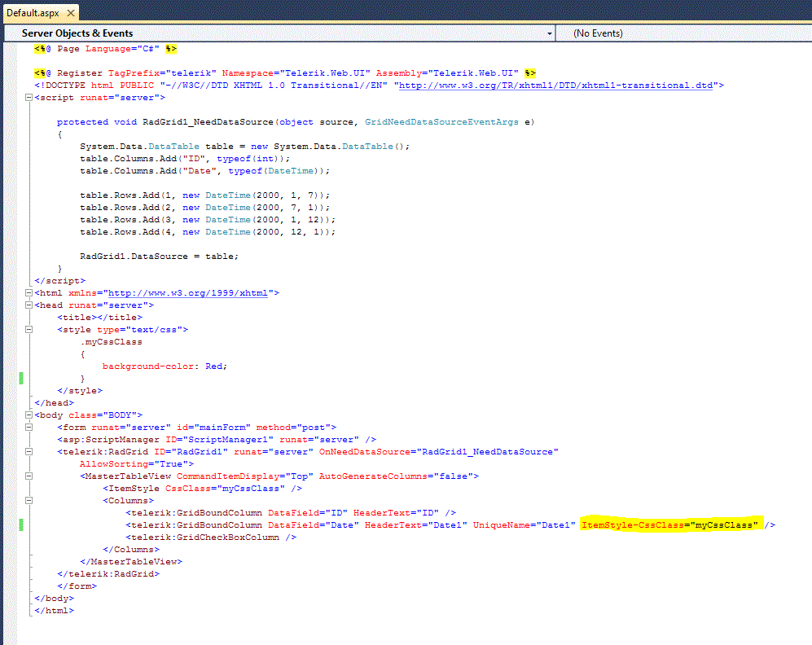Click the asp:ScriptManager tag line
The height and width of the screenshot is (645, 812).
pos(217,440)
